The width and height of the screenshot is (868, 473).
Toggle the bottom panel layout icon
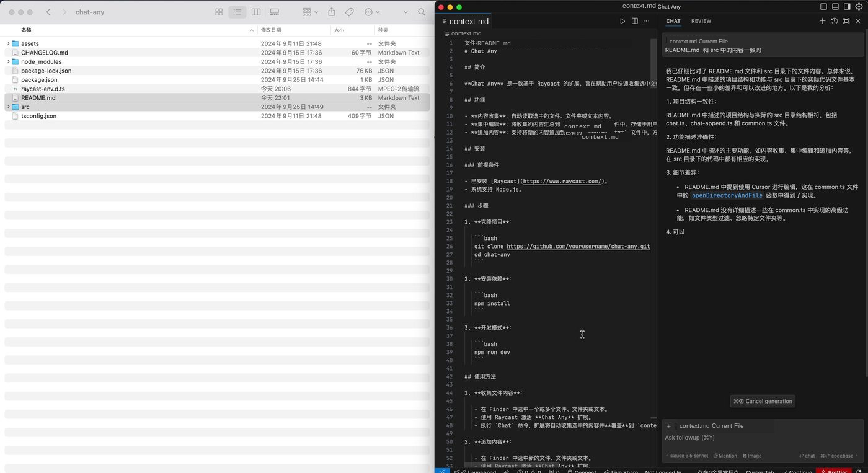pos(835,7)
